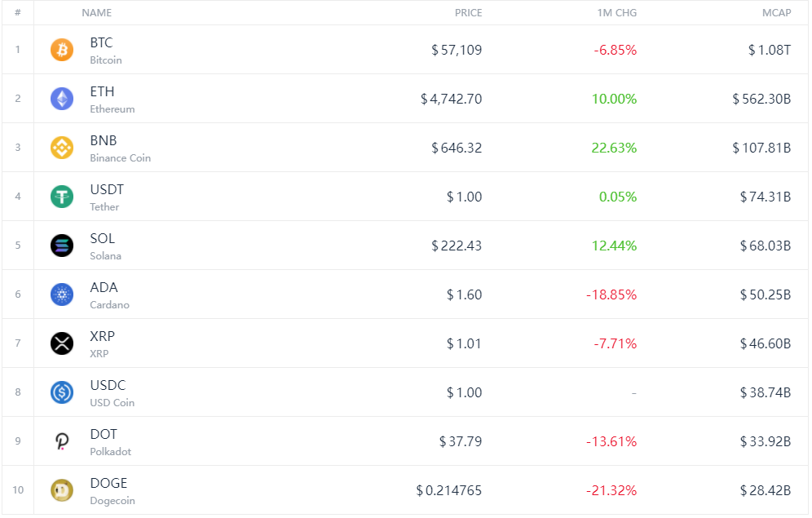Open the Dogecoin icon
This screenshot has width=812, height=518.
click(62, 490)
